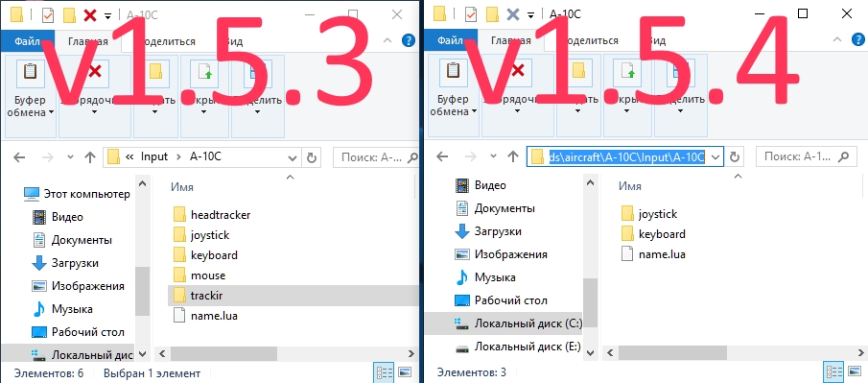Open the mouse folder in the left window
Screen dimensions: 868x383
[199, 275]
